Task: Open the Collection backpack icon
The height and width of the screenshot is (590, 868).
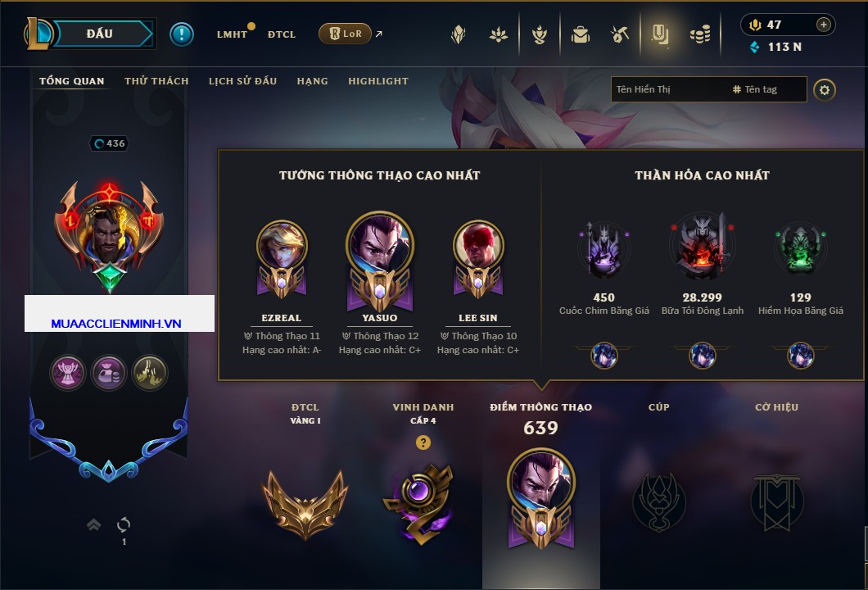Action: coord(580,34)
